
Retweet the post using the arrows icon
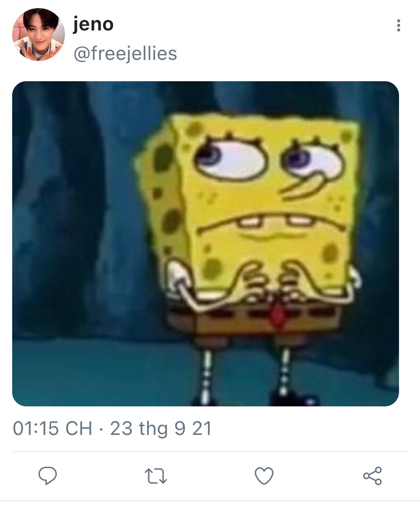(156, 476)
